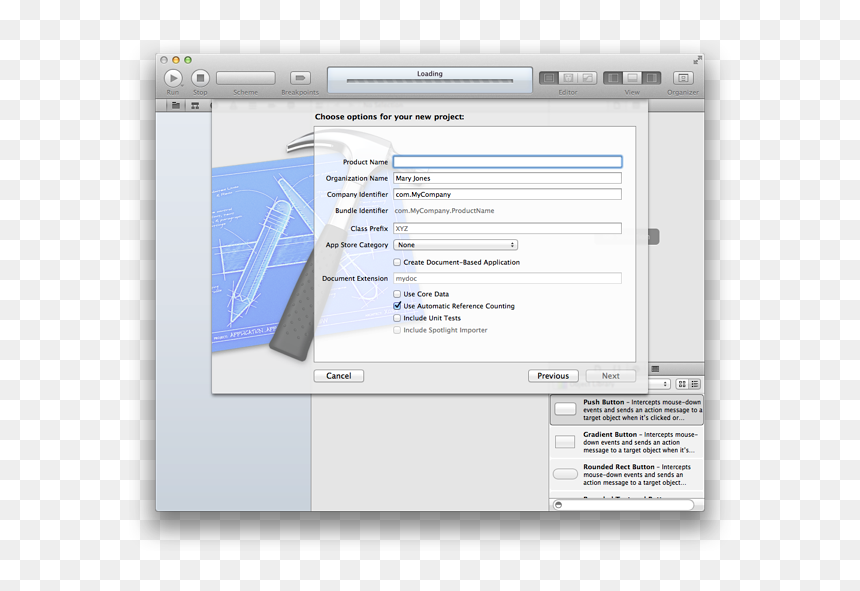Screen dimensions: 860x591
Task: Toggle Breakpoints in the toolbar
Action: pos(300,78)
